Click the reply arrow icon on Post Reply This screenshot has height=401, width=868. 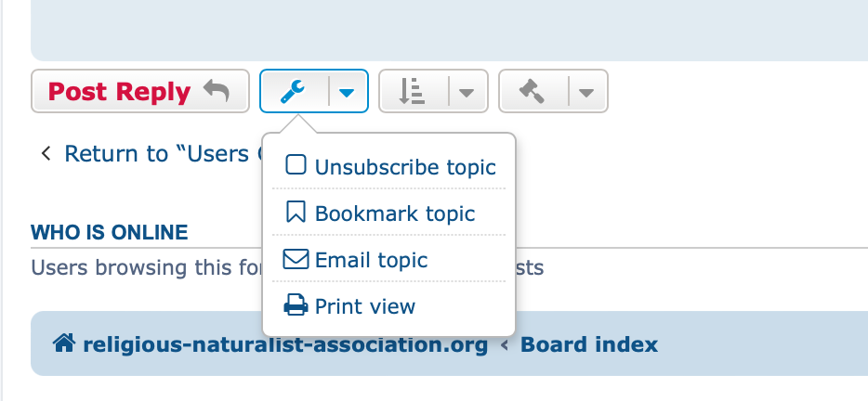coord(217,92)
